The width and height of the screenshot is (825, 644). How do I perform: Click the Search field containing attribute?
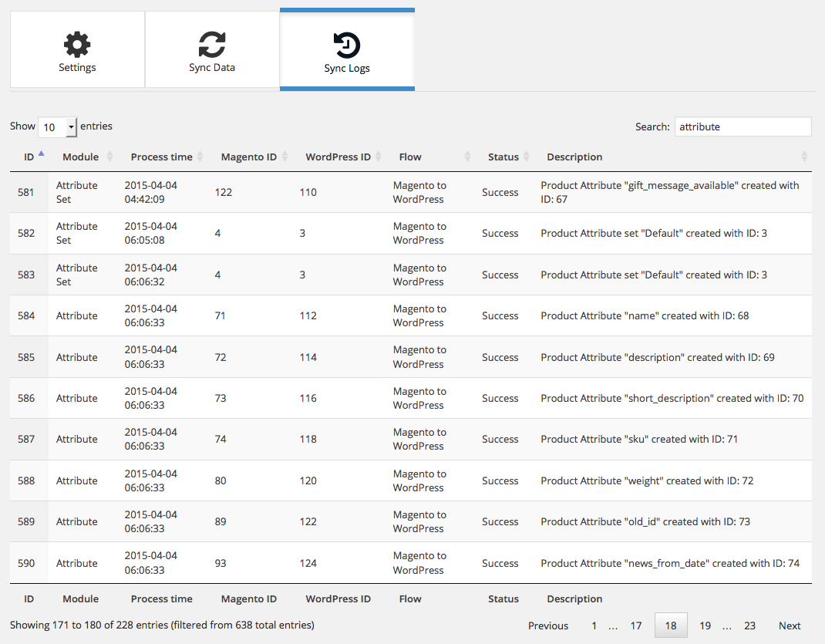tap(743, 126)
